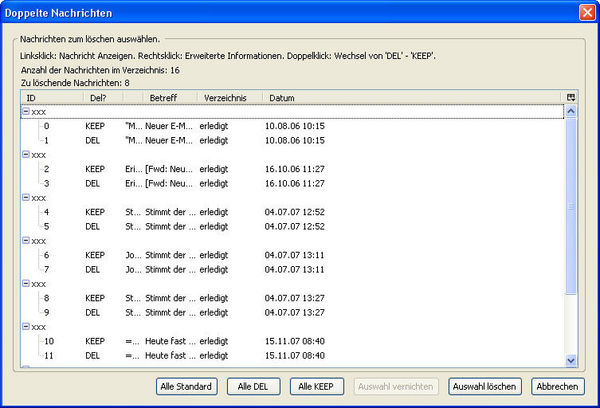Collapse the group containing messages 4 and 5

point(26,197)
